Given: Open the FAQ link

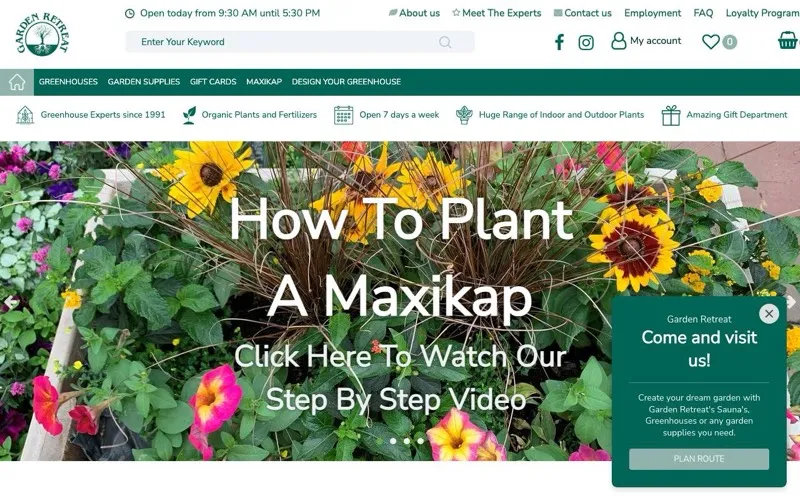Looking at the screenshot, I should tap(703, 13).
